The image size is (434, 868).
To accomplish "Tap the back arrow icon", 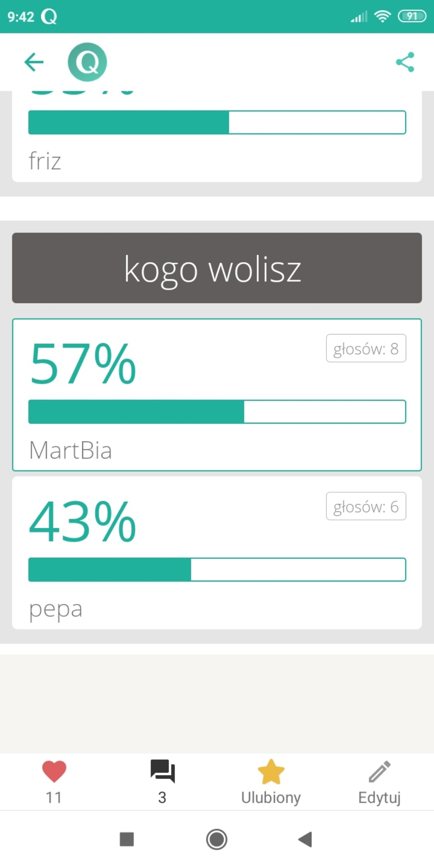I will pos(34,62).
